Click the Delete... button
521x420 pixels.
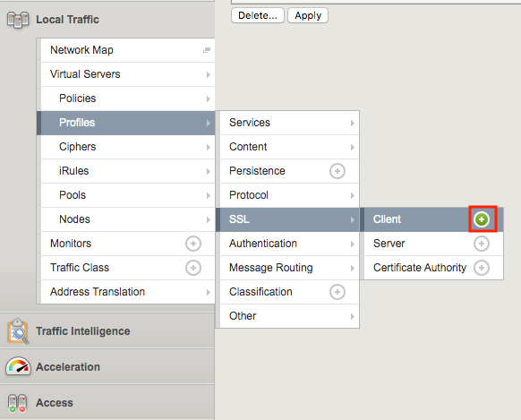point(258,15)
